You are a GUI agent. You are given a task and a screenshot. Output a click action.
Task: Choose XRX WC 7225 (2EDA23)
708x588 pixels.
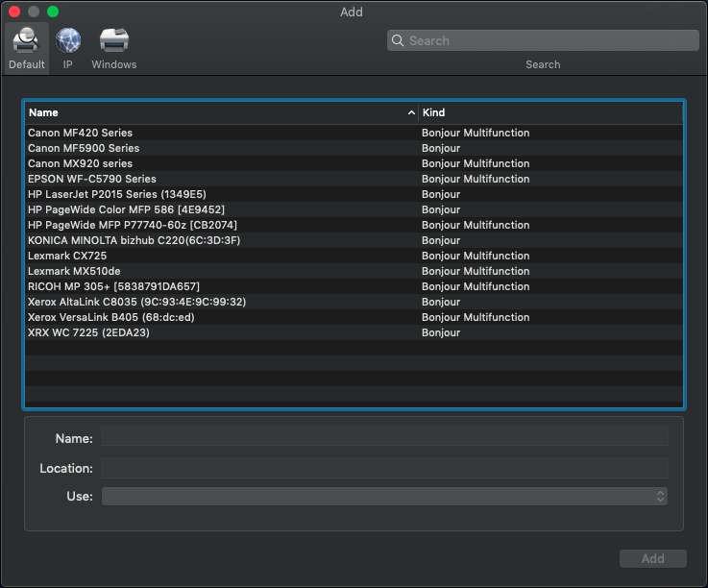click(354, 332)
